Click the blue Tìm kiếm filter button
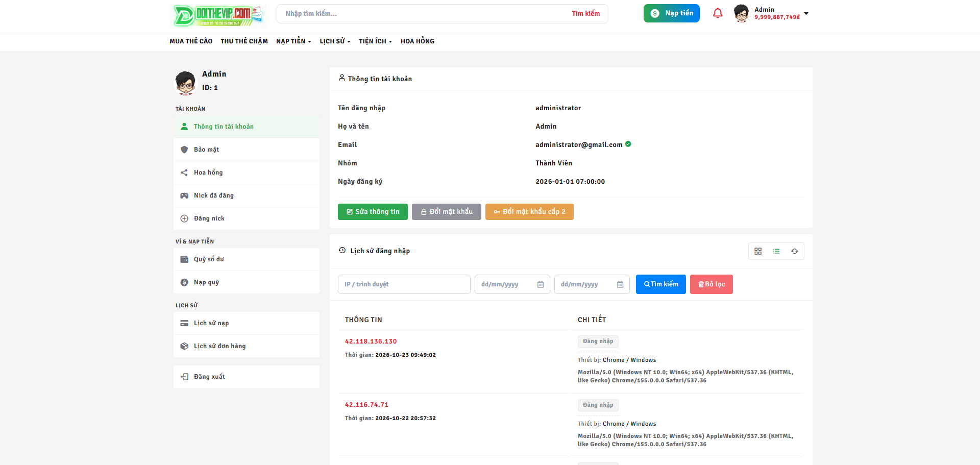 tap(661, 284)
